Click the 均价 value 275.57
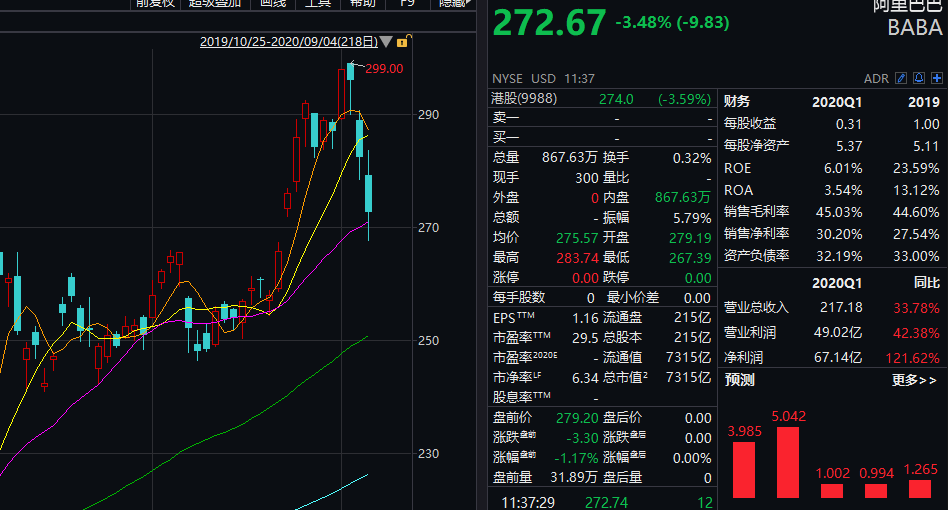This screenshot has width=948, height=510. coord(577,238)
